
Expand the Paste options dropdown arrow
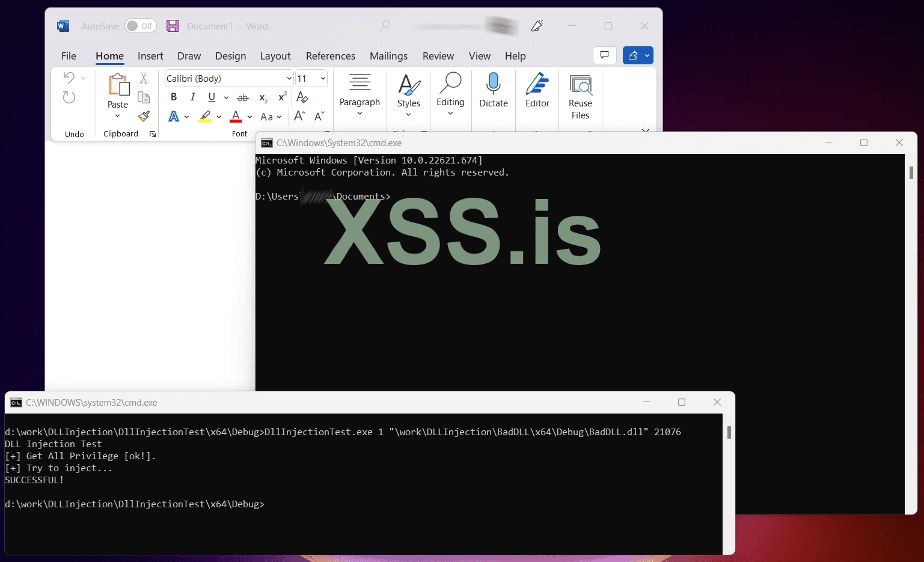[x=118, y=116]
